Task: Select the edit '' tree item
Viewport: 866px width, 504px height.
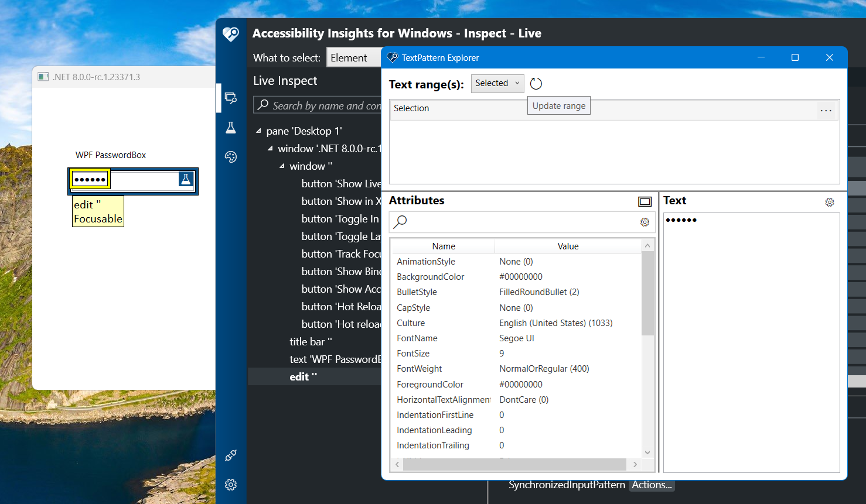Action: (302, 376)
